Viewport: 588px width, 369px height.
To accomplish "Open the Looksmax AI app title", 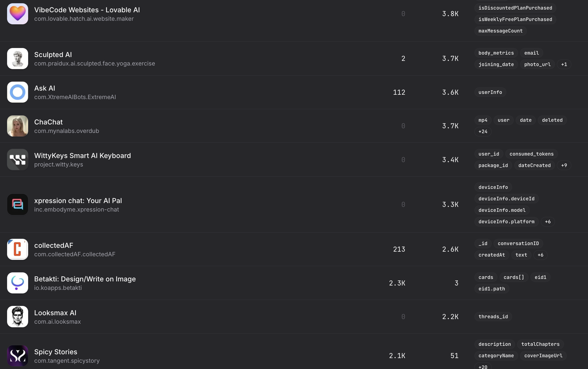I will [55, 313].
